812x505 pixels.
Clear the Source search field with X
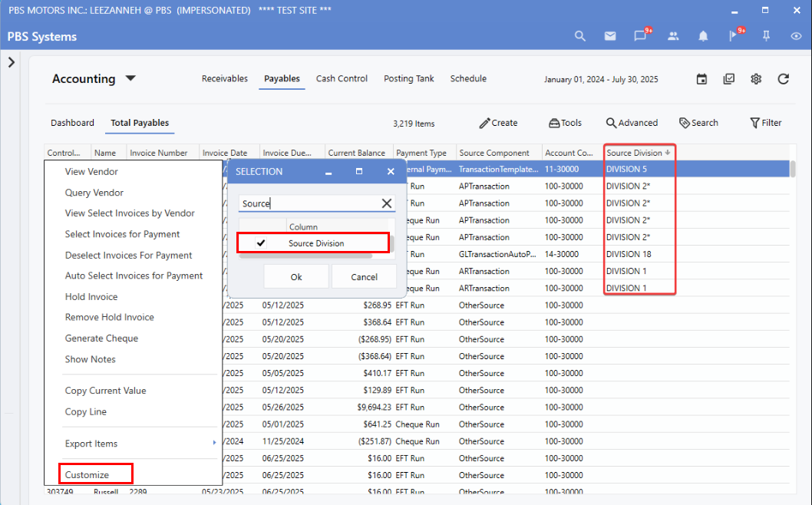pos(387,203)
